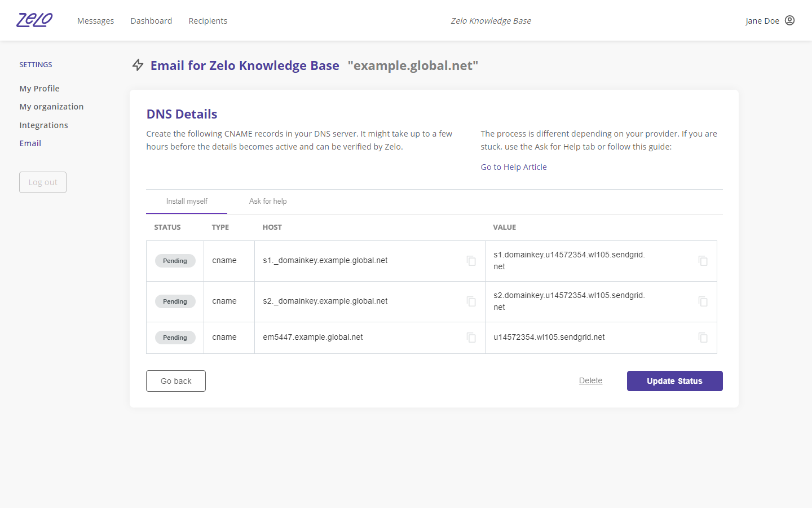The height and width of the screenshot is (508, 812).
Task: Select Email in settings sidebar
Action: (x=30, y=143)
